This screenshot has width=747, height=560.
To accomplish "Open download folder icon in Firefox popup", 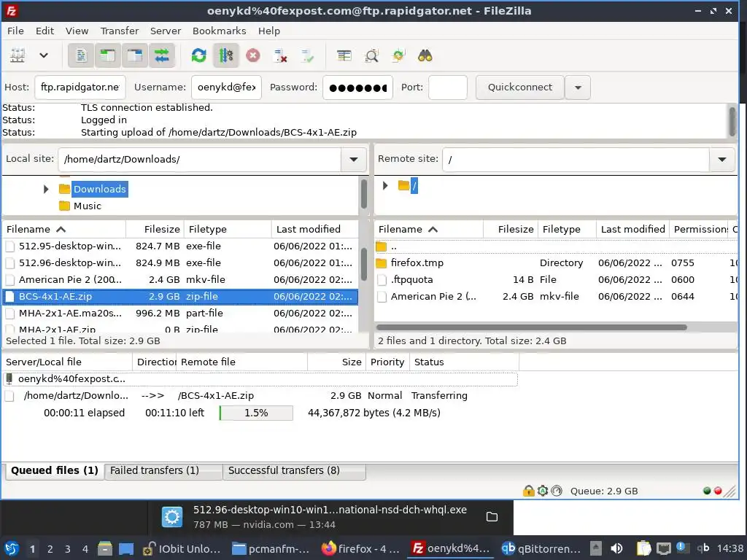I will pos(492,517).
